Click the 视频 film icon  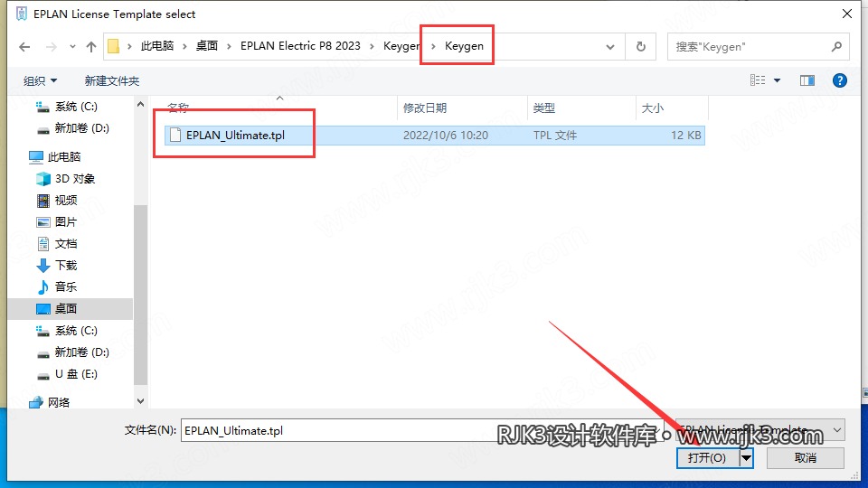pos(43,201)
